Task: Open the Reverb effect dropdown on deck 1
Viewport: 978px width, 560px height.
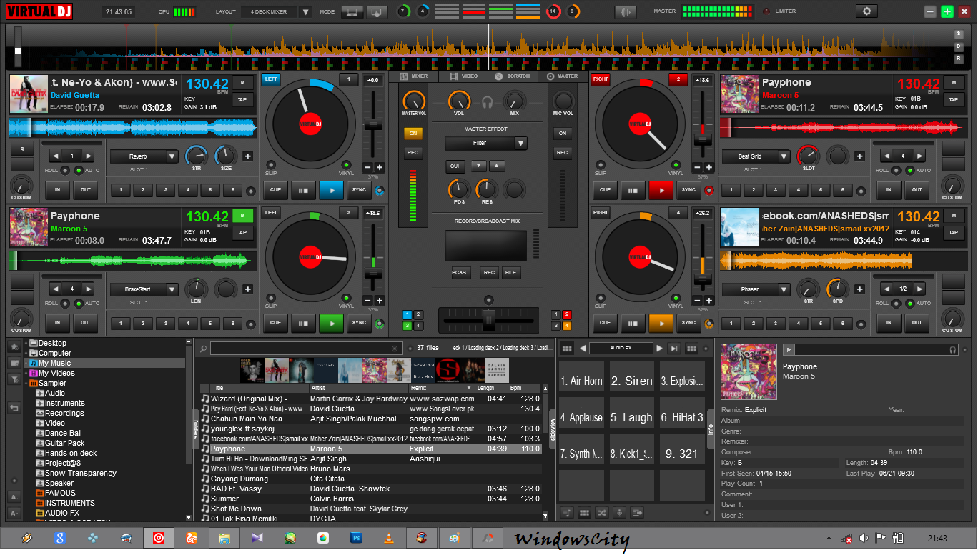Action: coord(172,156)
